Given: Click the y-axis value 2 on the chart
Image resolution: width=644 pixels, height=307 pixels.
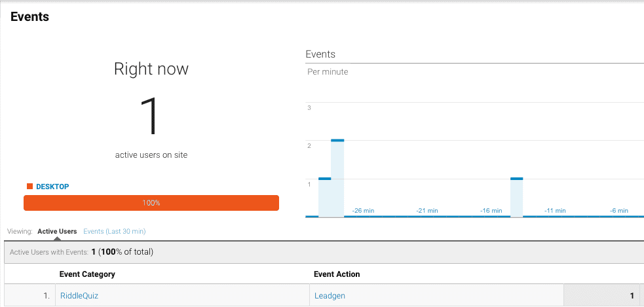Looking at the screenshot, I should (309, 146).
